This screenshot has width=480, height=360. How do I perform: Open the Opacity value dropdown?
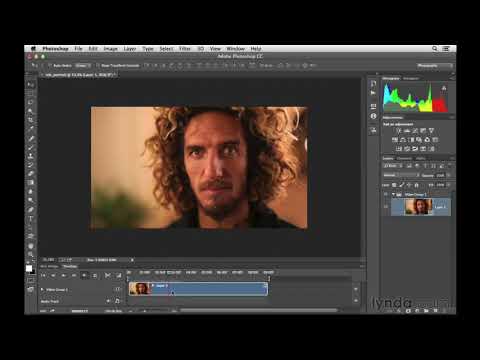[448, 175]
